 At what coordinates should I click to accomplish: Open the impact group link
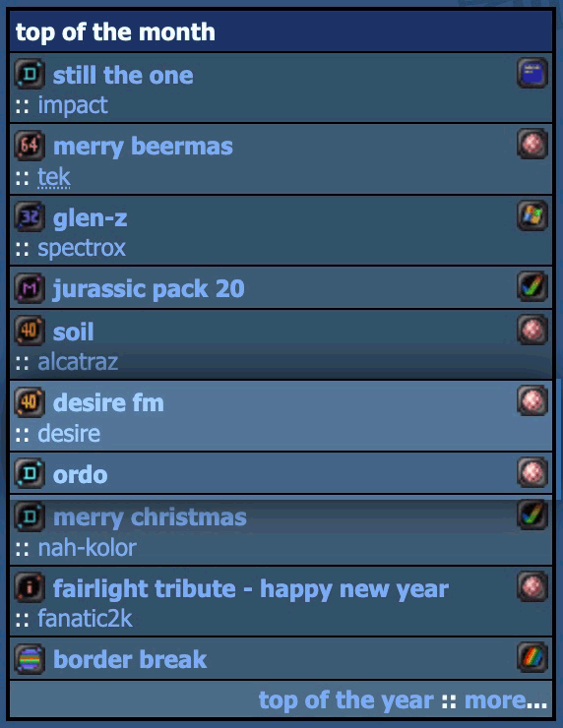73,105
